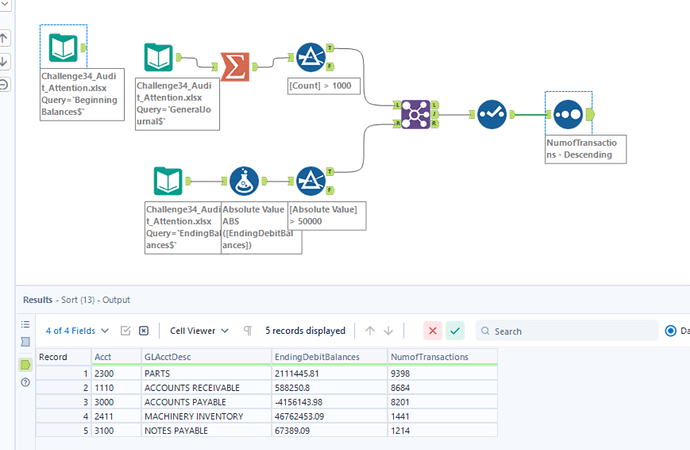Viewport: 690px width, 450px height.
Task: Select the Beginning Balances Input Data tool
Action: coord(65,47)
